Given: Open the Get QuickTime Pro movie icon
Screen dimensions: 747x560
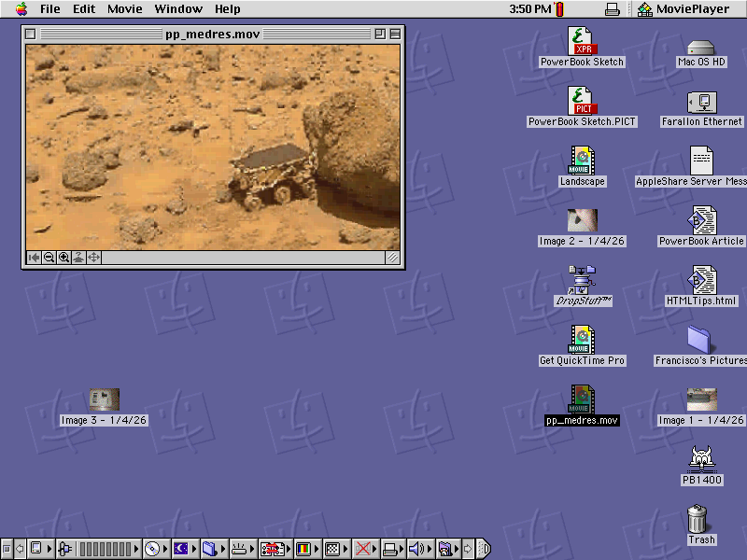Looking at the screenshot, I should 581,342.
